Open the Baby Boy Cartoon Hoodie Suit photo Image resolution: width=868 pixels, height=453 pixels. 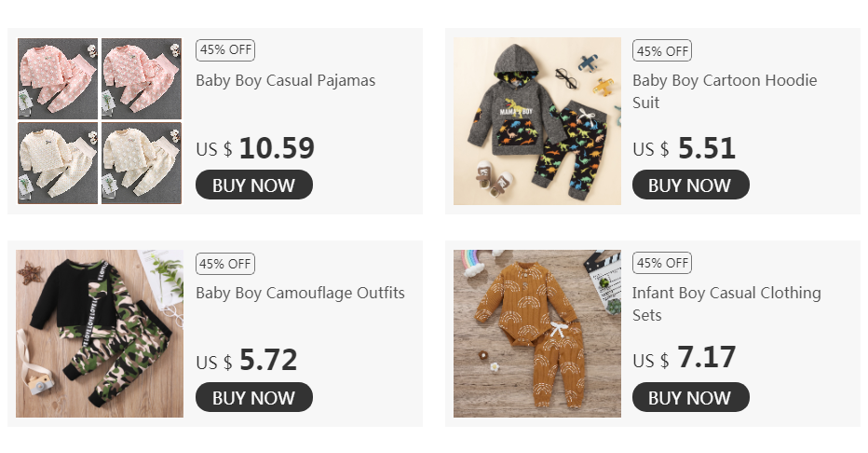click(x=536, y=121)
